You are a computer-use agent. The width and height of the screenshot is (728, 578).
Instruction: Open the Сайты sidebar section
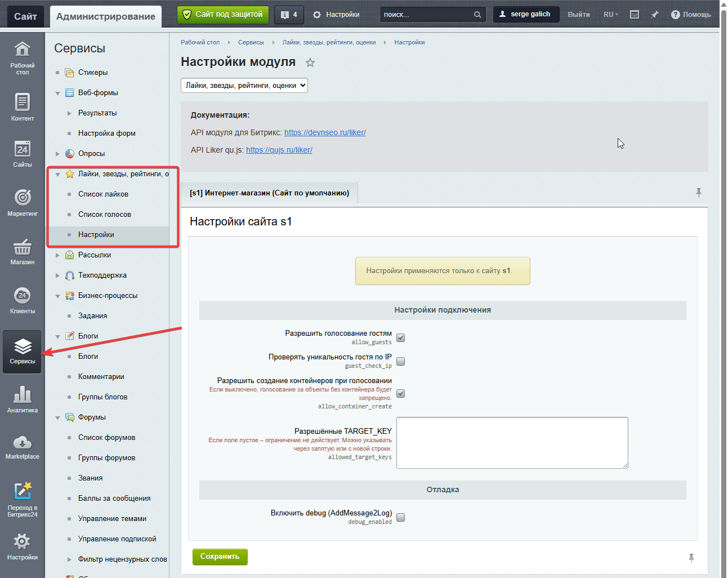[23, 154]
